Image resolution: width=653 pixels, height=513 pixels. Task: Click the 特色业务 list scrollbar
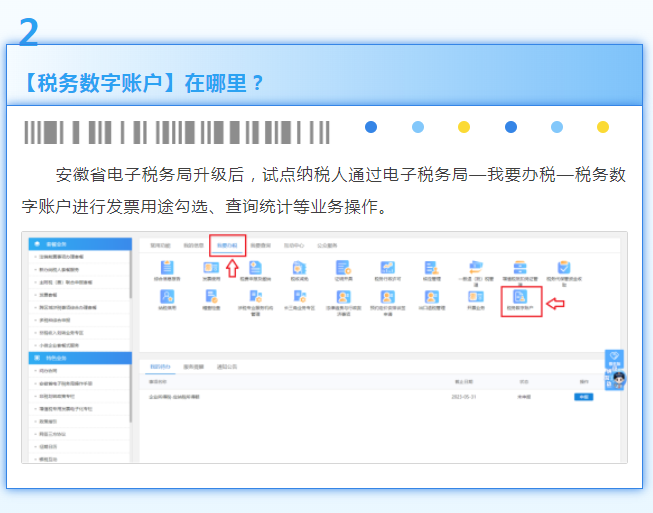(130, 394)
